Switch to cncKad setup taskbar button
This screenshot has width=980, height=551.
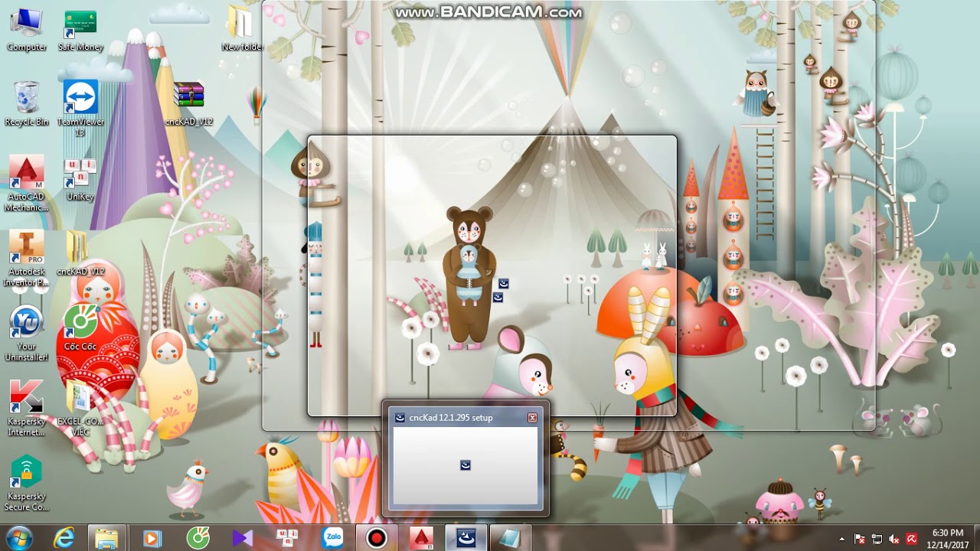pos(466,538)
